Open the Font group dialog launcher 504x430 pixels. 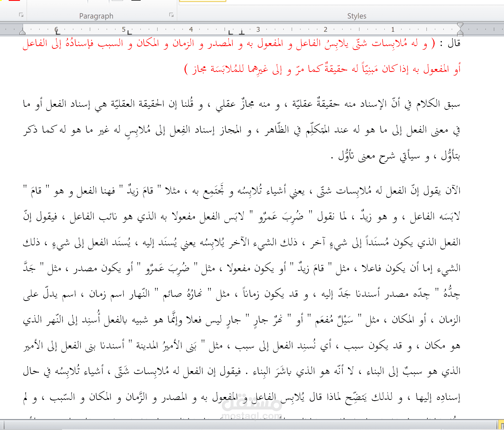coord(21,15)
